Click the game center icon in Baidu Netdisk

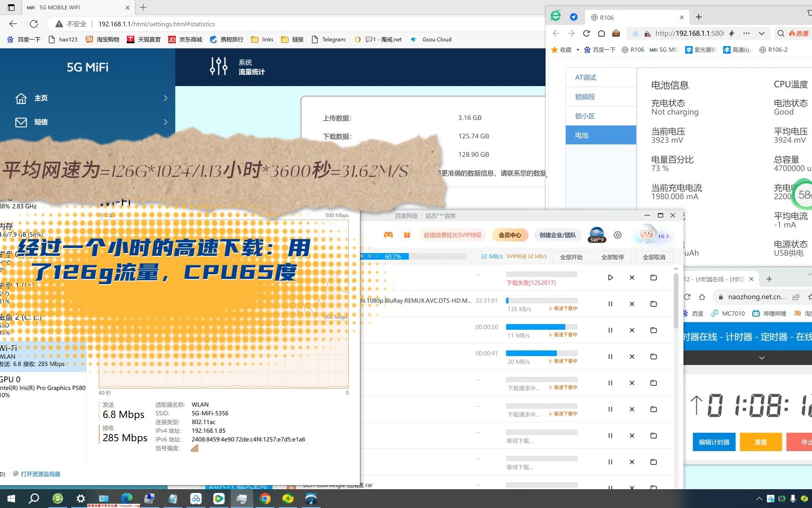point(389,235)
